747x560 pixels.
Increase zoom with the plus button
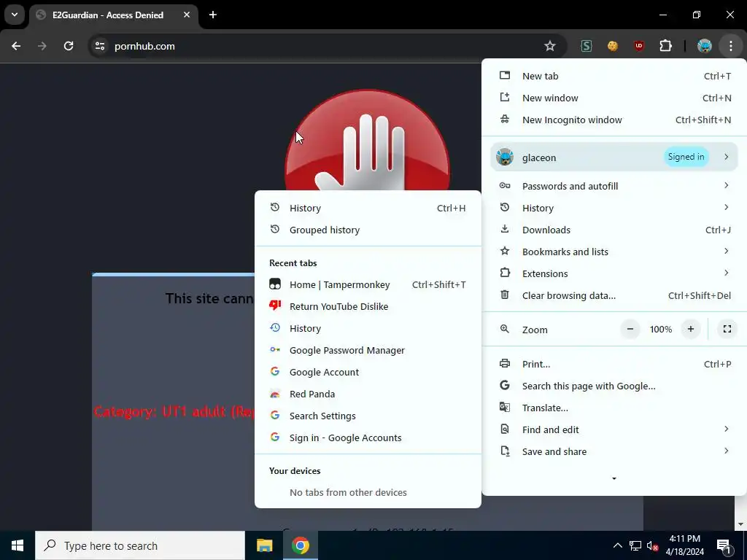(x=690, y=329)
